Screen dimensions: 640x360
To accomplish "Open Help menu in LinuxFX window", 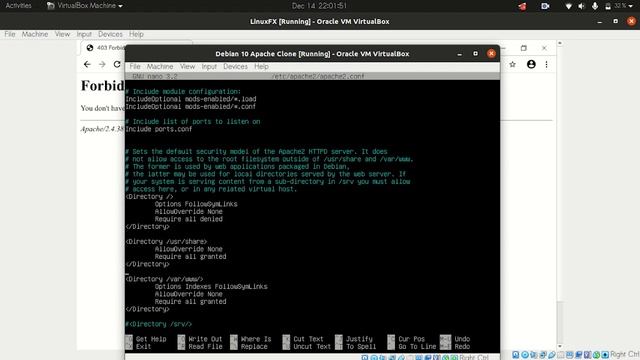I will 136,34.
